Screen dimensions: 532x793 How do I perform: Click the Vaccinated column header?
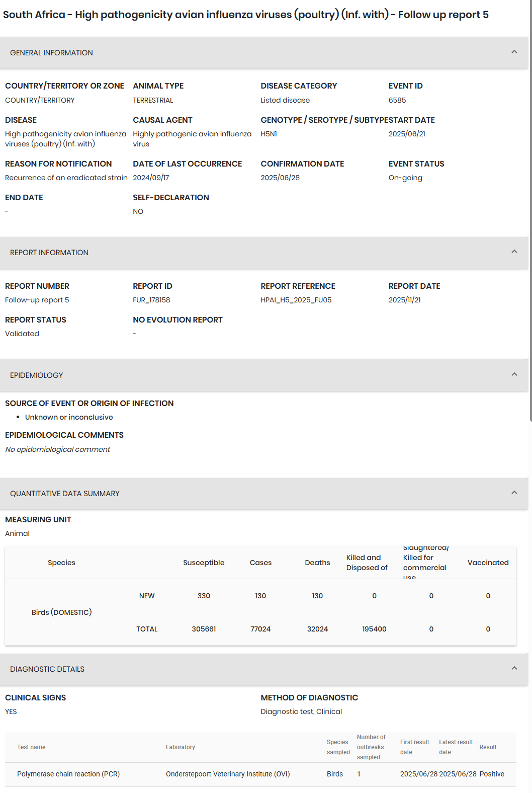tap(488, 563)
